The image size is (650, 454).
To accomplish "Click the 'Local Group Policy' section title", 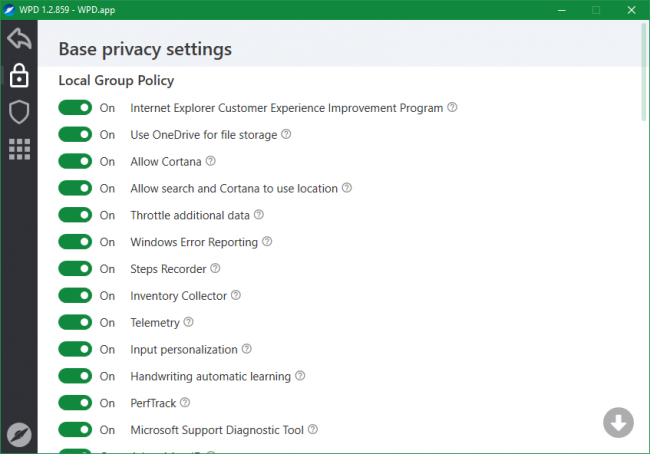I will 116,80.
